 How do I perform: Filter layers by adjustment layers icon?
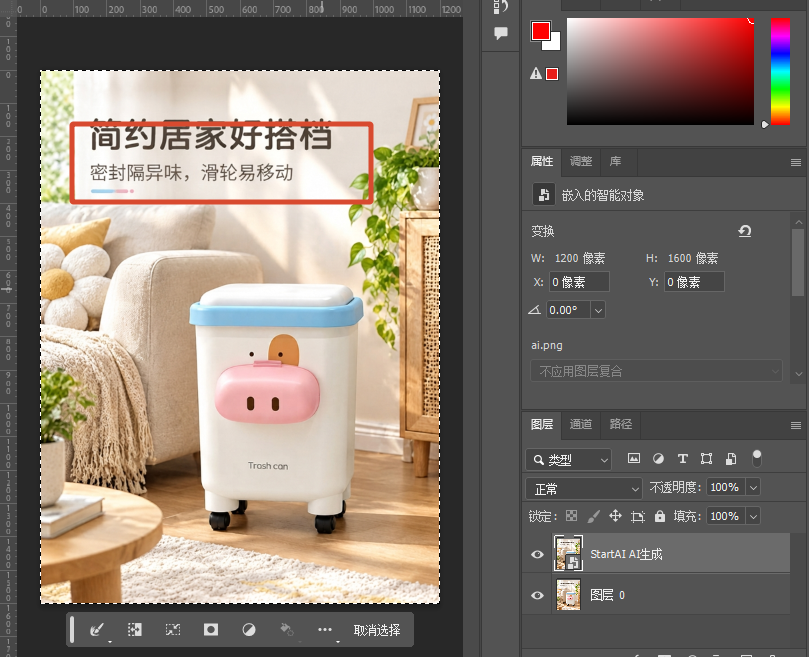point(658,458)
